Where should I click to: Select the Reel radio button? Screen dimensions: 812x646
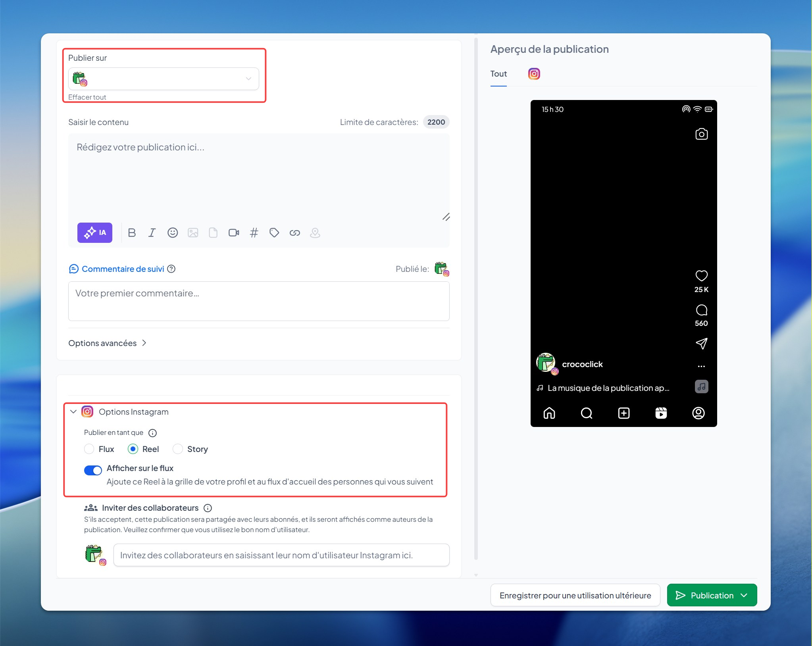pos(133,449)
